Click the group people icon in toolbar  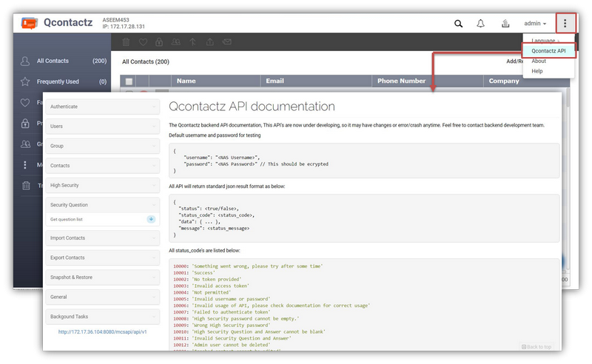pyautogui.click(x=175, y=42)
